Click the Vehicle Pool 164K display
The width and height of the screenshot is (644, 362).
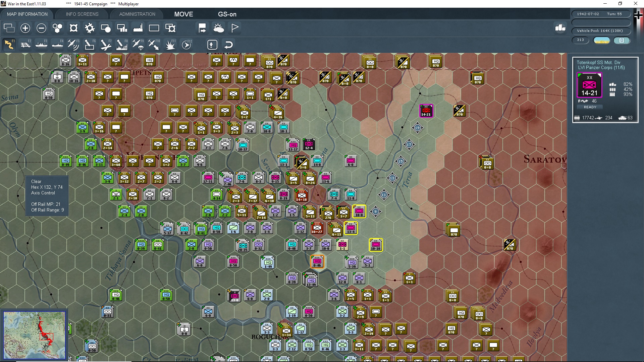pos(601,31)
